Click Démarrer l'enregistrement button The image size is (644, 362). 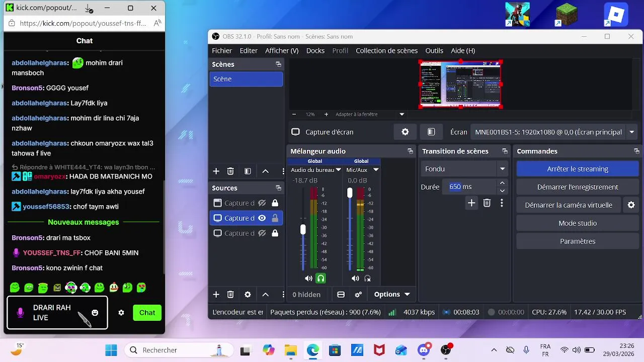(x=578, y=187)
